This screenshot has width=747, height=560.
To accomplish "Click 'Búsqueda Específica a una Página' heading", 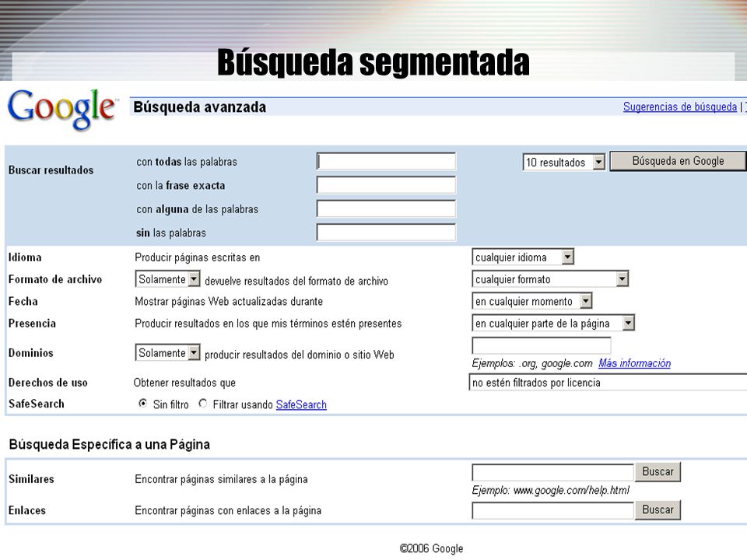I will 110,444.
